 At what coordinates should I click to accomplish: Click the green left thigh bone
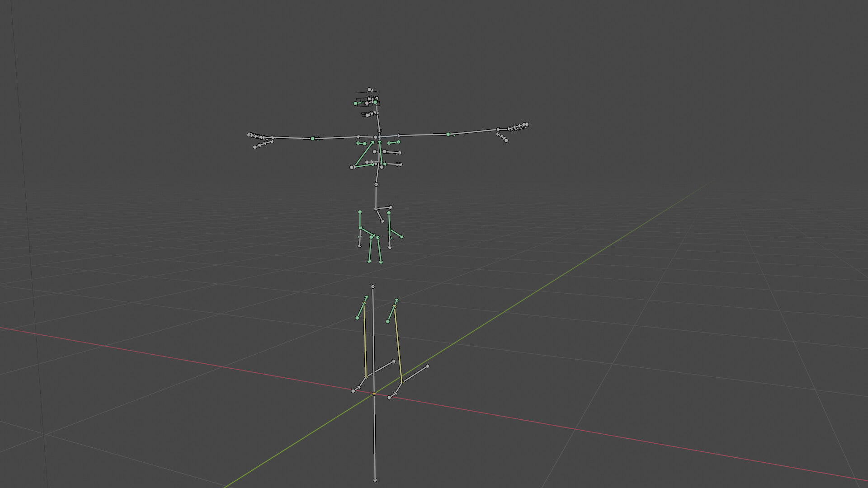(361, 307)
